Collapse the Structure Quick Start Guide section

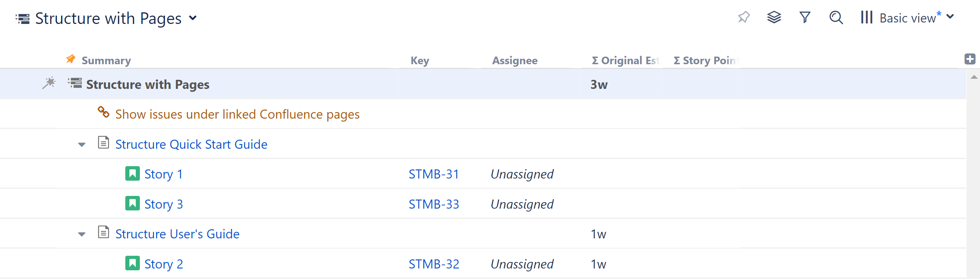click(x=82, y=144)
